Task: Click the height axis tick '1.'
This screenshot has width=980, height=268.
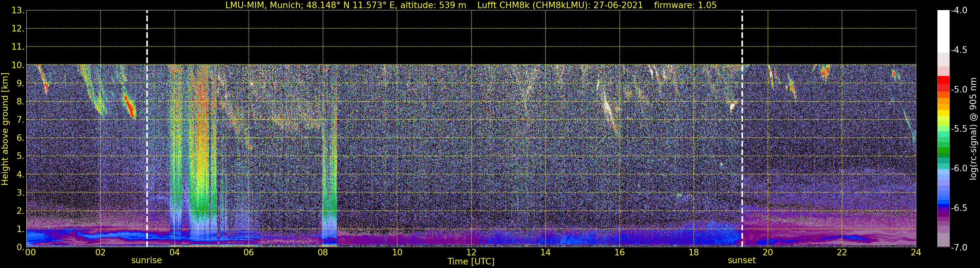Action: tap(20, 229)
